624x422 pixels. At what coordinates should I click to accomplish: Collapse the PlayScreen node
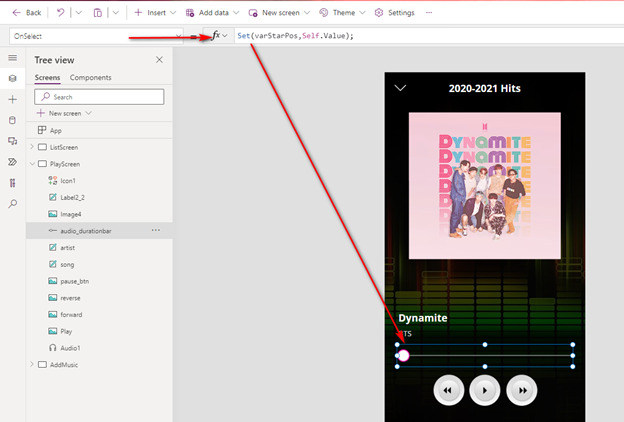[32, 164]
